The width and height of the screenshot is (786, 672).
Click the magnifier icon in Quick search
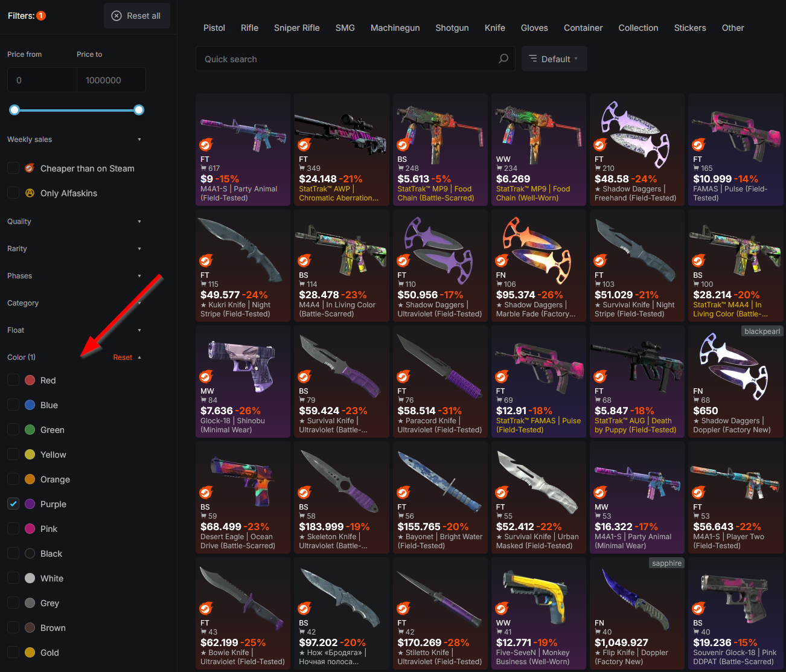pyautogui.click(x=503, y=59)
